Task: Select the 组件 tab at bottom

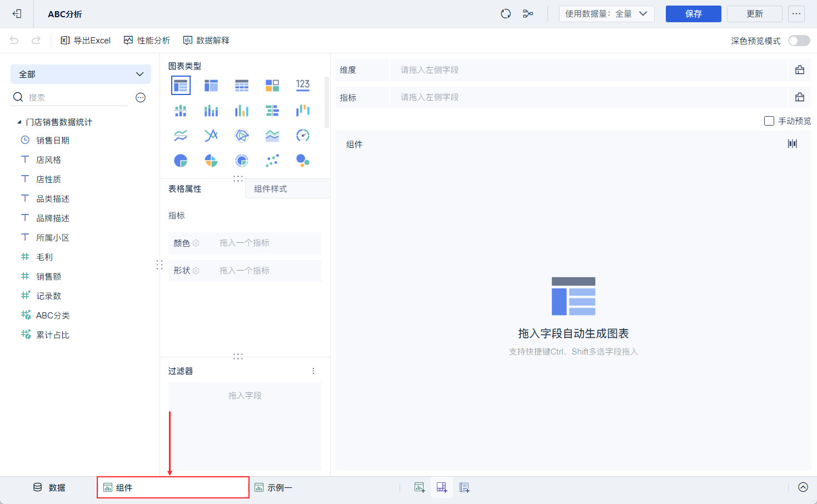Action: click(173, 487)
